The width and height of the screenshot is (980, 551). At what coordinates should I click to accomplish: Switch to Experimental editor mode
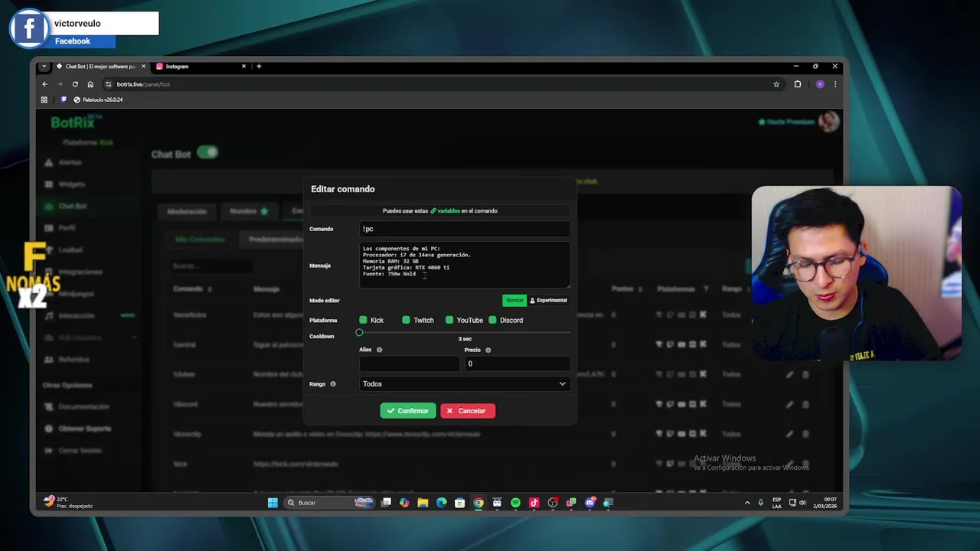[548, 300]
